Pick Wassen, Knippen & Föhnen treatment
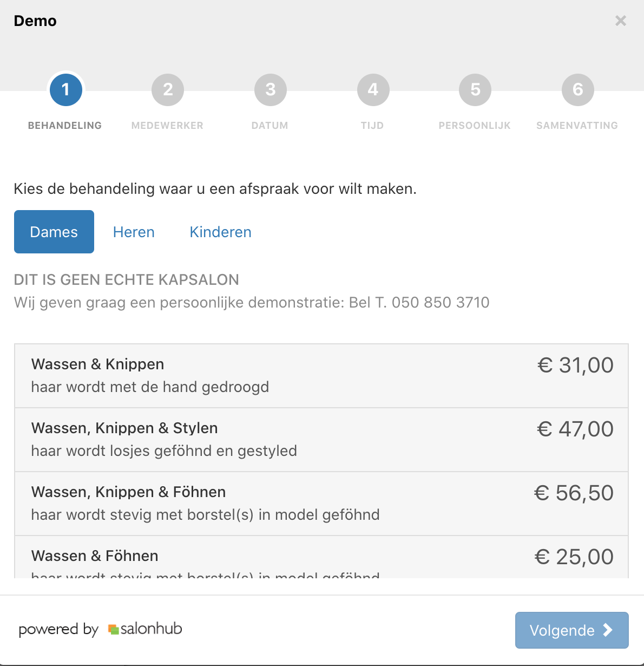 [321, 504]
